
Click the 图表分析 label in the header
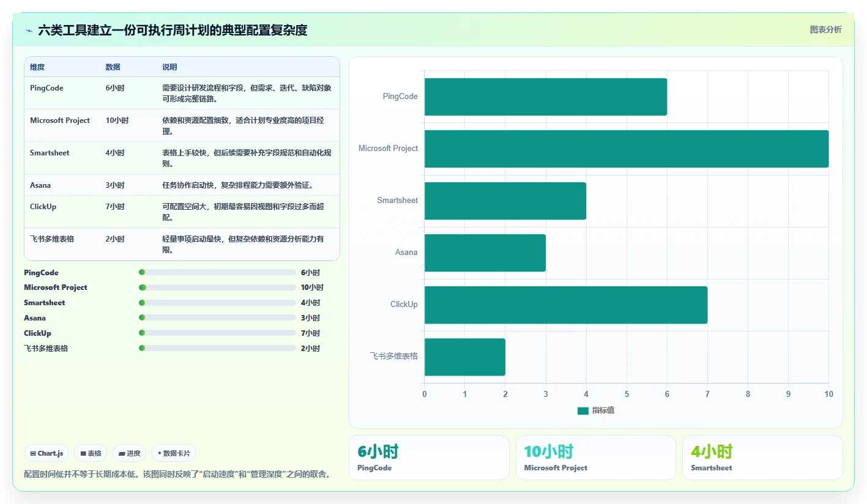[825, 29]
